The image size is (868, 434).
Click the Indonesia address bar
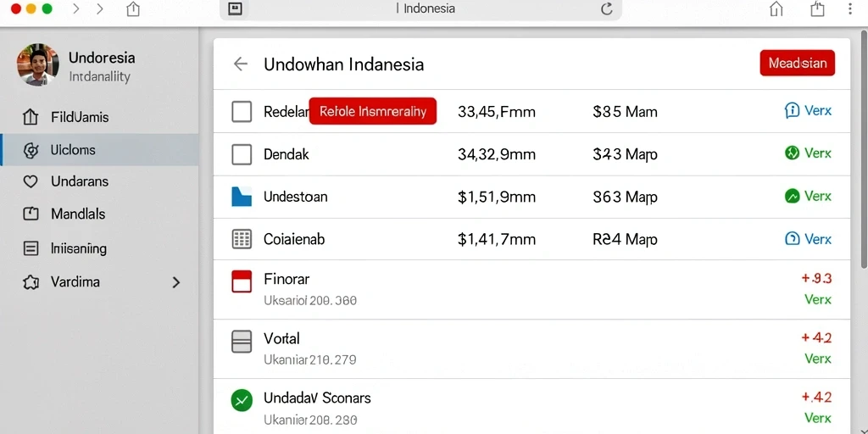click(x=420, y=9)
